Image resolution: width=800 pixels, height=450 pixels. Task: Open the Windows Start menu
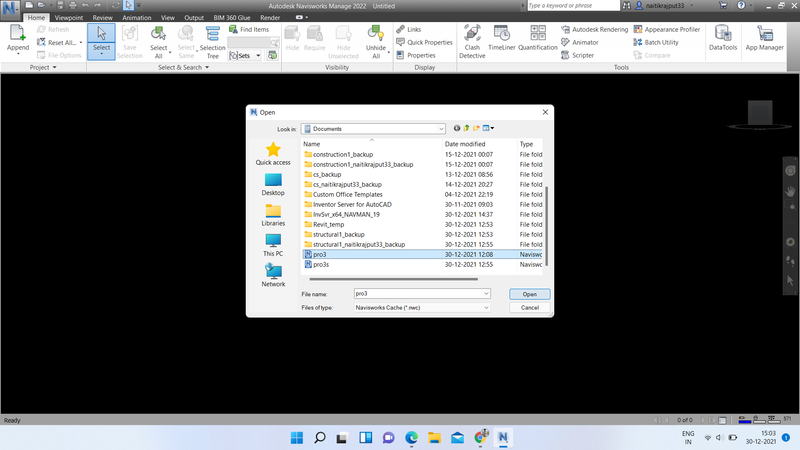296,437
